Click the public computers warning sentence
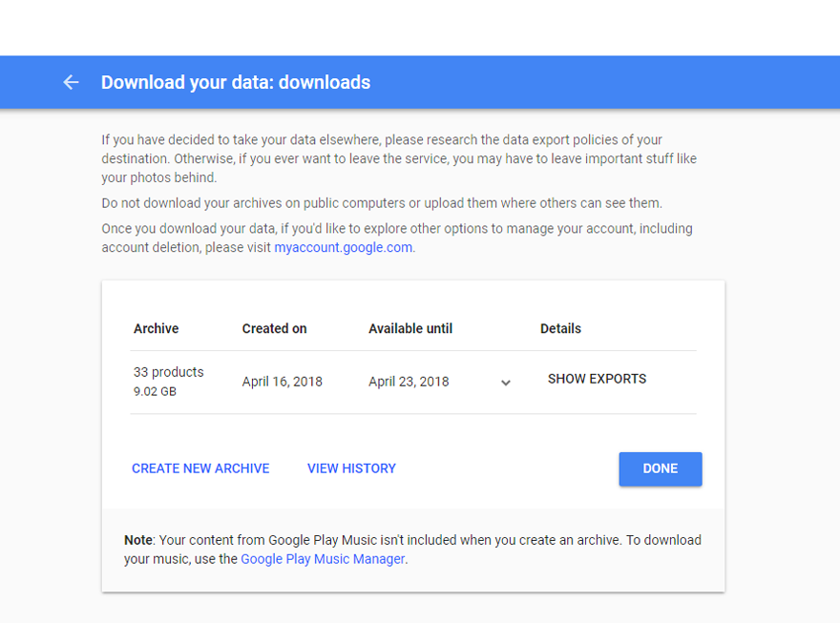 (382, 203)
